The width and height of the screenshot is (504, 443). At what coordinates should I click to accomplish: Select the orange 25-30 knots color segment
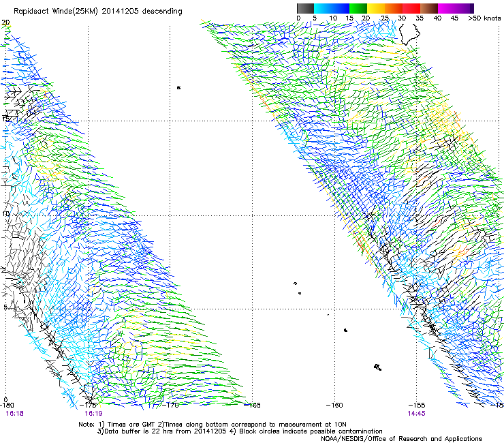[394, 8]
